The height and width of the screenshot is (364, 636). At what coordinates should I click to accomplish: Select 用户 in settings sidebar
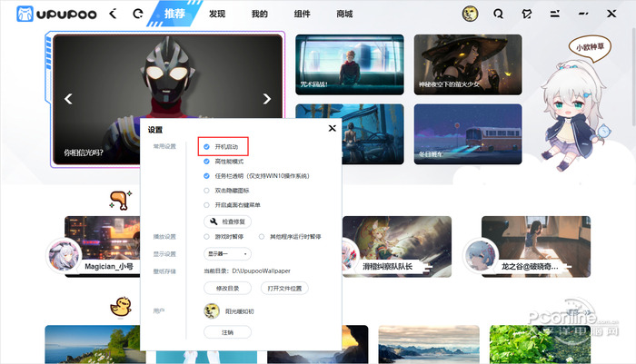(x=159, y=311)
